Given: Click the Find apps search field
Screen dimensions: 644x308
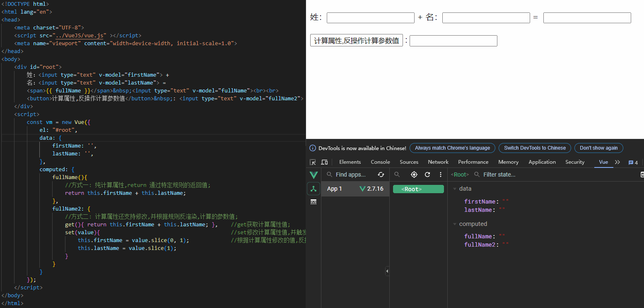Looking at the screenshot, I should pos(350,175).
